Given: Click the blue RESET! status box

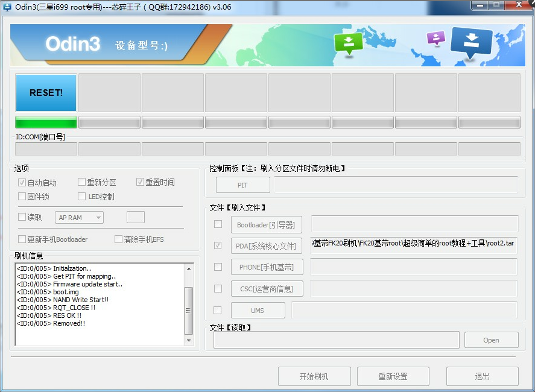Looking at the screenshot, I should (46, 93).
